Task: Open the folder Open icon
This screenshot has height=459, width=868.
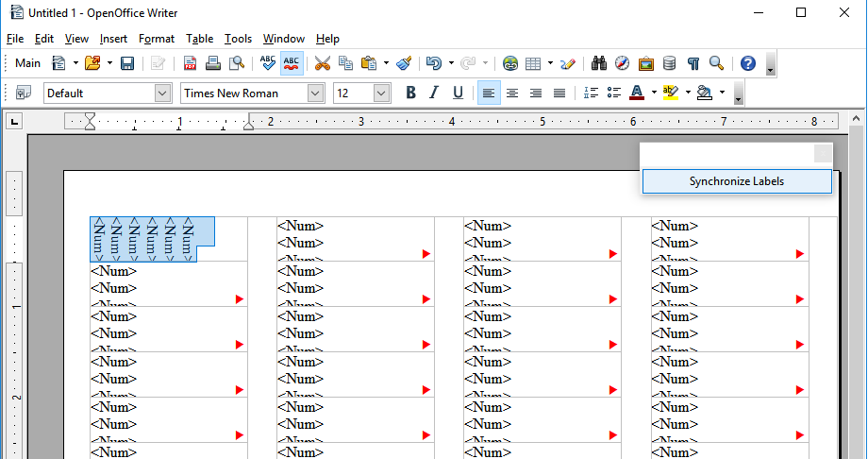Action: tap(93, 63)
